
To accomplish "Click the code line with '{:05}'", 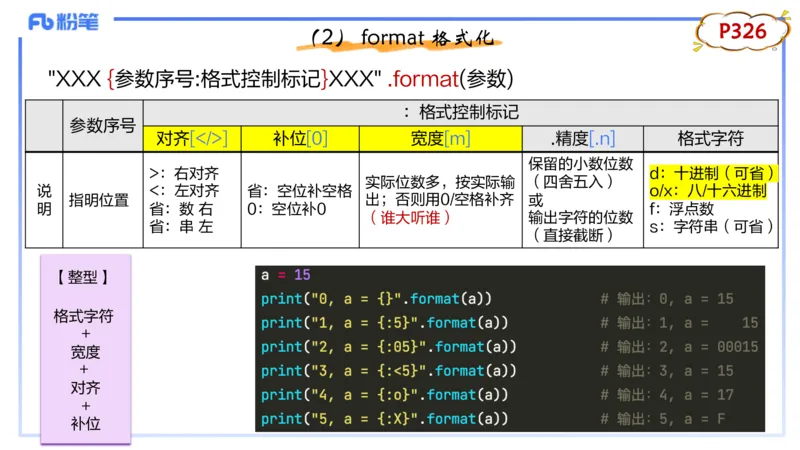I will pyautogui.click(x=388, y=346).
